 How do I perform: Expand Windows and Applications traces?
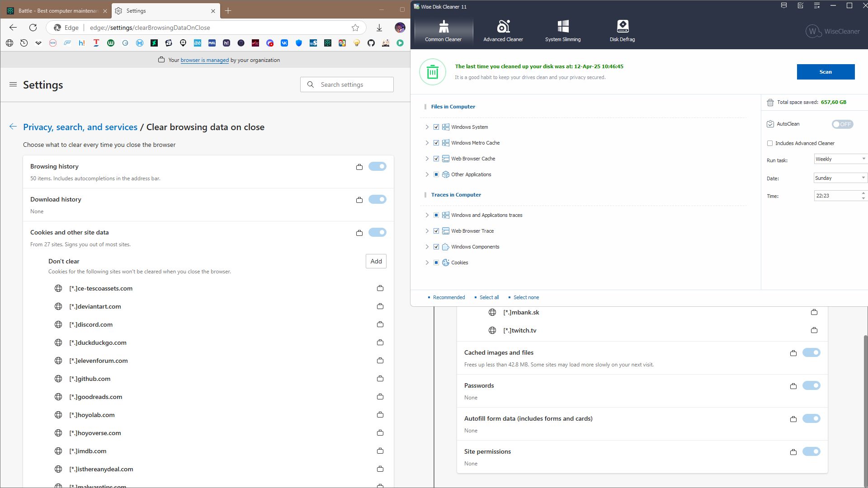[427, 215]
